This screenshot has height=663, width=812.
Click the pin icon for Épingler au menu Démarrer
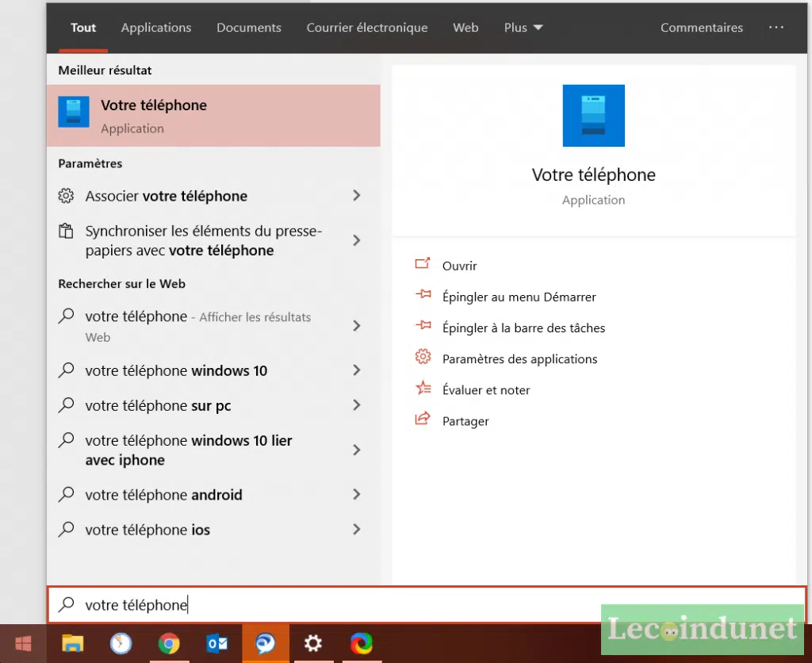coord(423,294)
